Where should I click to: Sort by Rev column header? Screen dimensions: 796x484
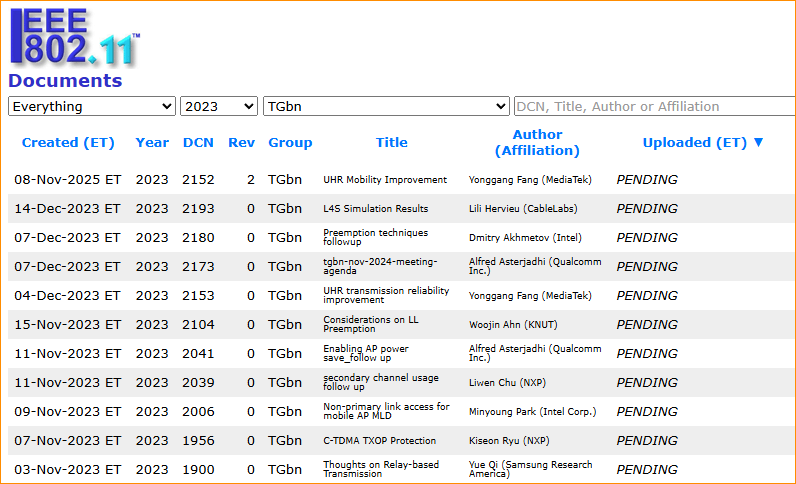[241, 142]
